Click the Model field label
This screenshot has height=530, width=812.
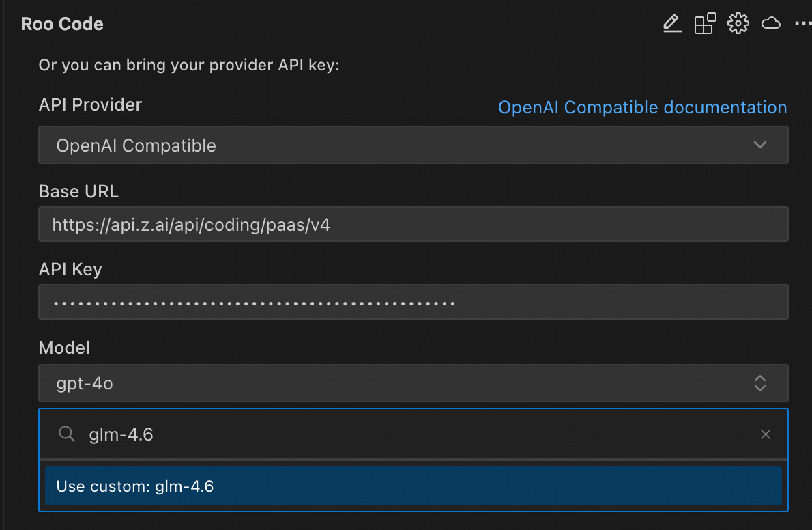tap(64, 348)
